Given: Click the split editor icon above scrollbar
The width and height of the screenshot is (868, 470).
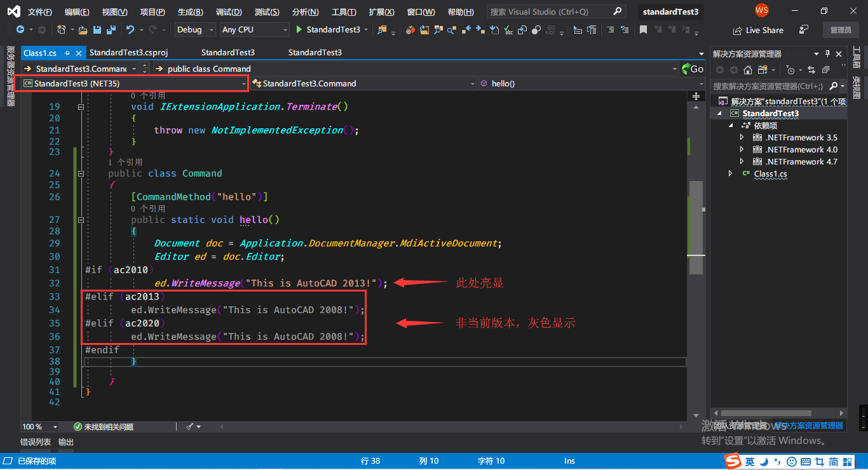Looking at the screenshot, I should click(x=696, y=96).
